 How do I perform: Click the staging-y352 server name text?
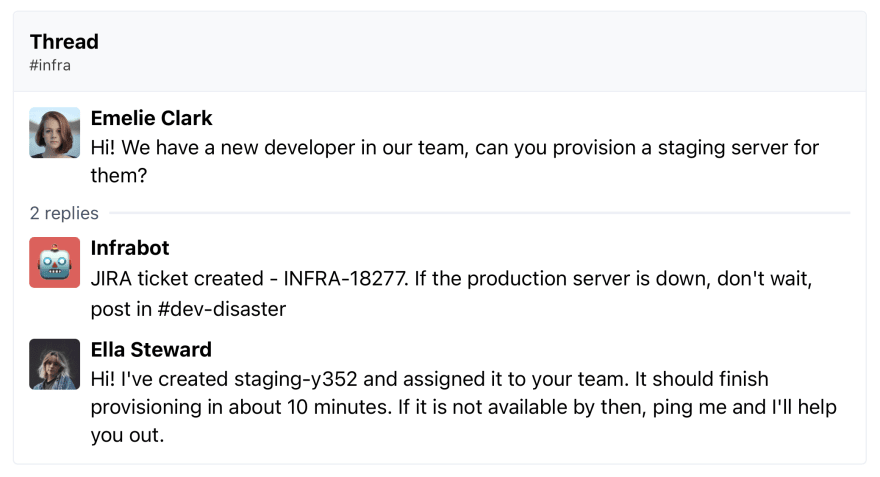(296, 379)
